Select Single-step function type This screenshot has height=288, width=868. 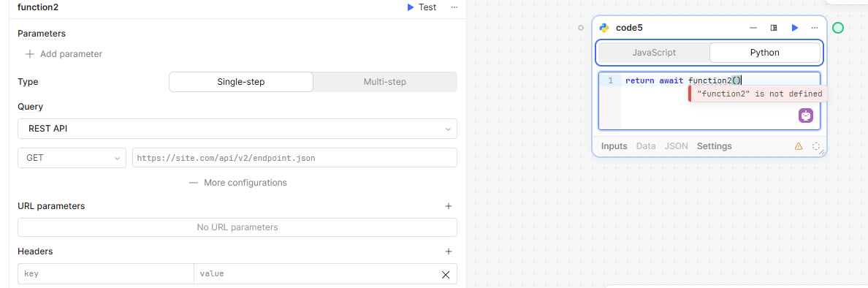[241, 82]
